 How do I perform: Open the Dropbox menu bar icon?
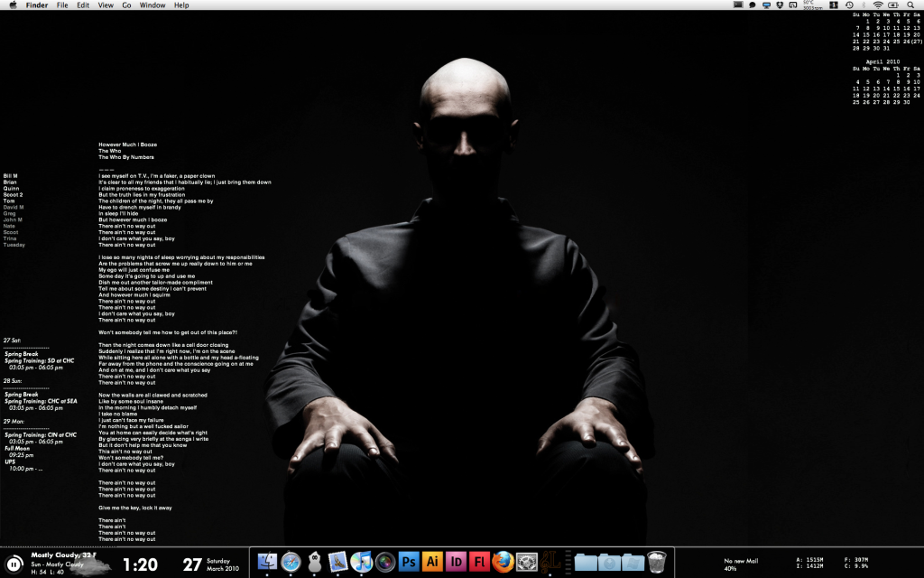pos(780,5)
